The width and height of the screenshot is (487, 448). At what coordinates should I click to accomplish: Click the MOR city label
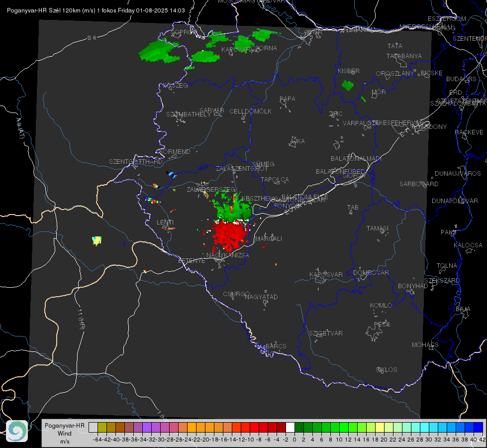(379, 92)
